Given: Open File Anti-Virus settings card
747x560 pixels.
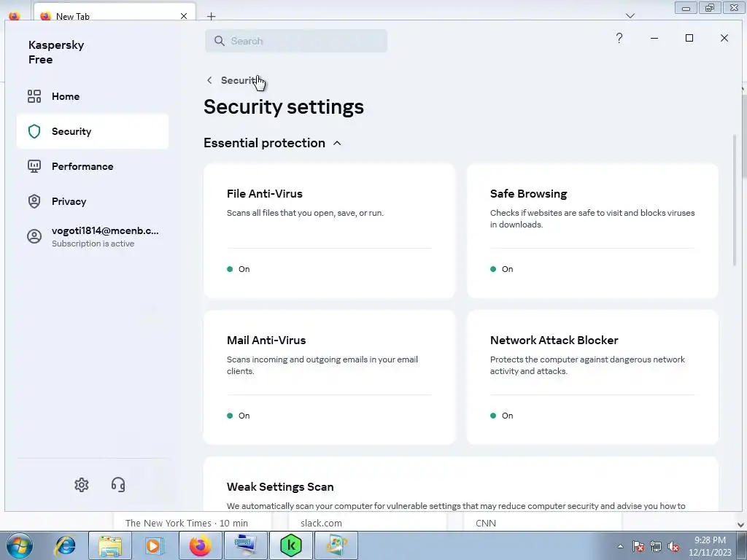Looking at the screenshot, I should pos(329,231).
